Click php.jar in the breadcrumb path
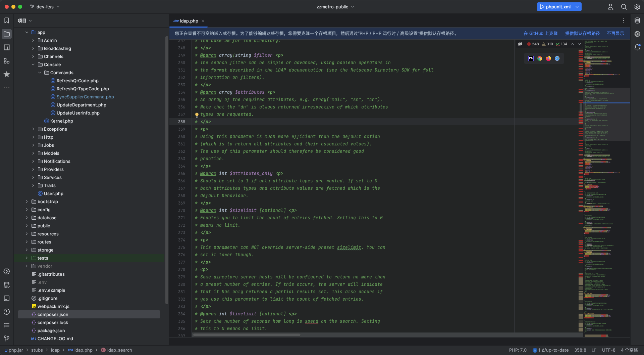The image size is (644, 355). [14, 350]
